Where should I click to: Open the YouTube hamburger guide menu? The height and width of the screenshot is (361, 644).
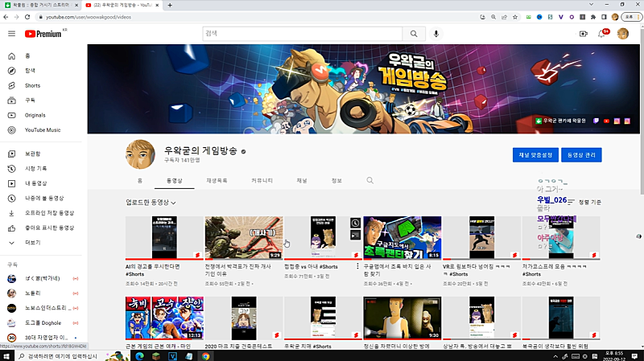[x=11, y=34]
